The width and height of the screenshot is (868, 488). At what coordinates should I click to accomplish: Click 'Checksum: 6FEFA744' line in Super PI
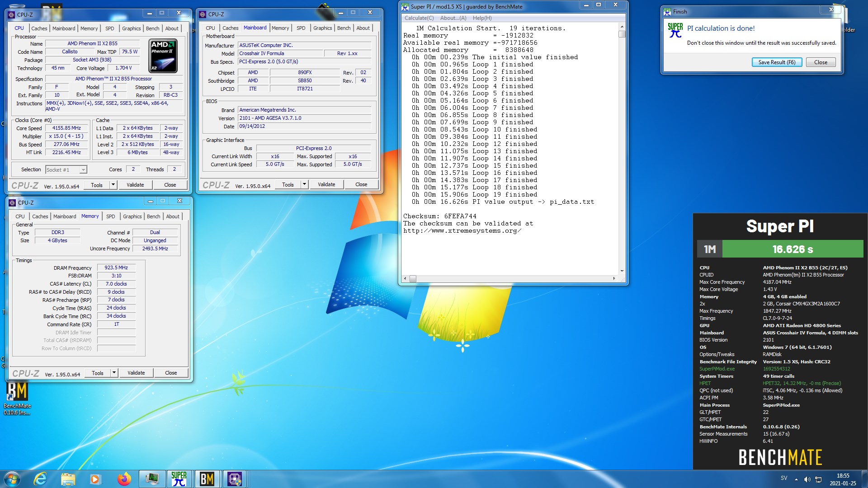point(440,216)
